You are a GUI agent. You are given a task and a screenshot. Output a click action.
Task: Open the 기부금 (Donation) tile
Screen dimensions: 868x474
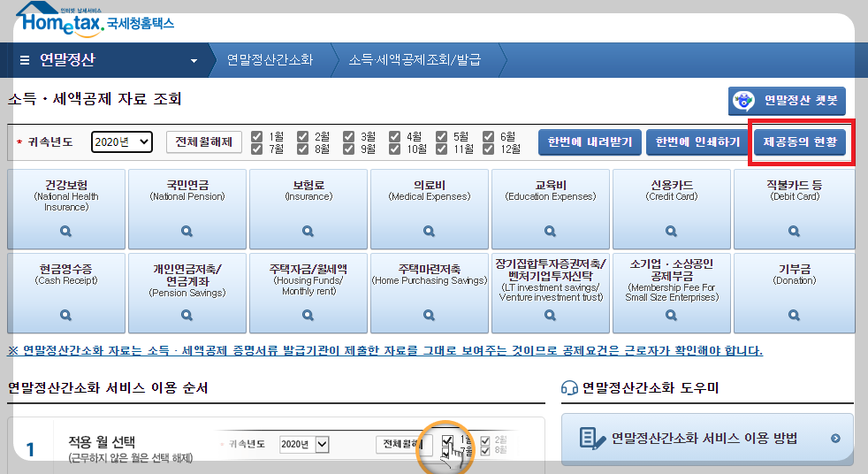tap(795, 294)
